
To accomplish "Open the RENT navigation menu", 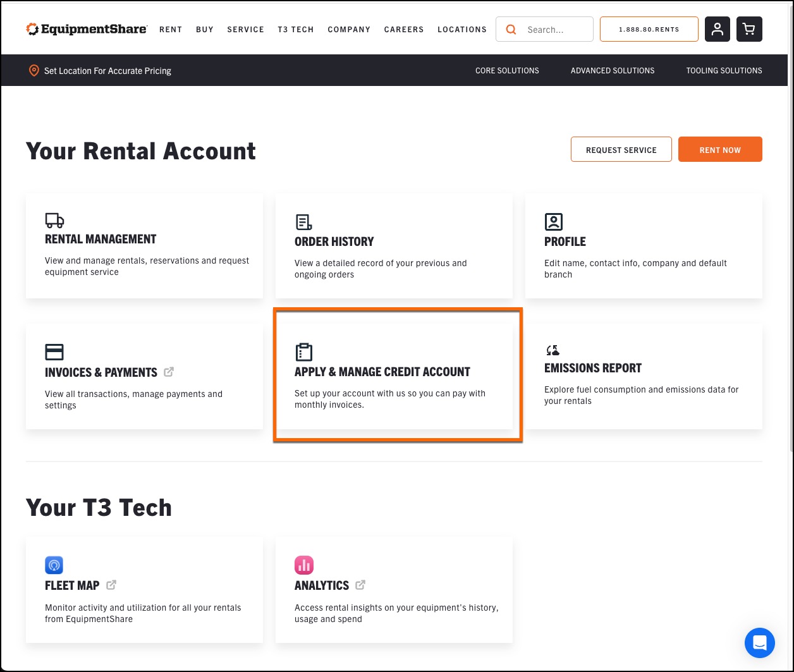I will pos(171,30).
